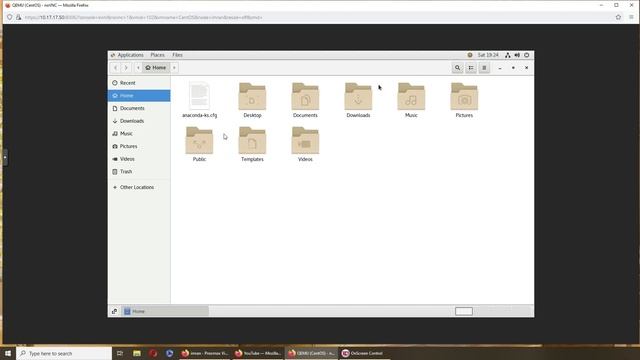Switch to the YouTube Firefox taskbar window

[258, 353]
